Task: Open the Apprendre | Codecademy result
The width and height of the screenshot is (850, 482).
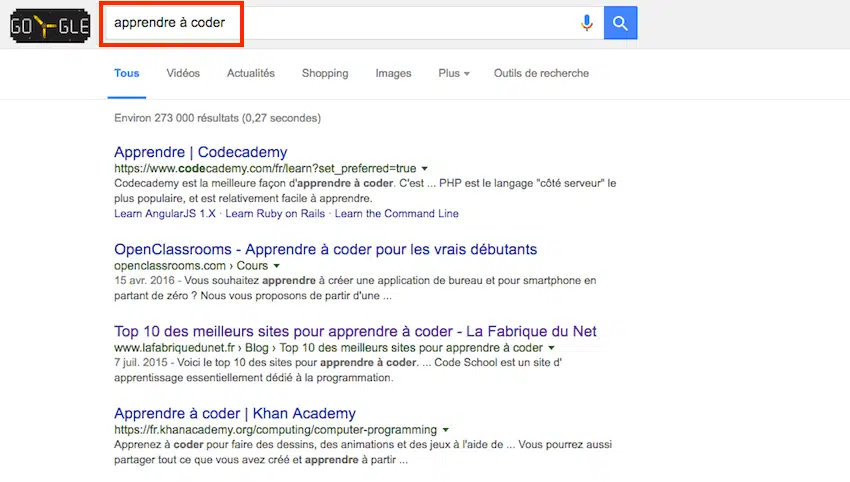Action: (x=200, y=152)
